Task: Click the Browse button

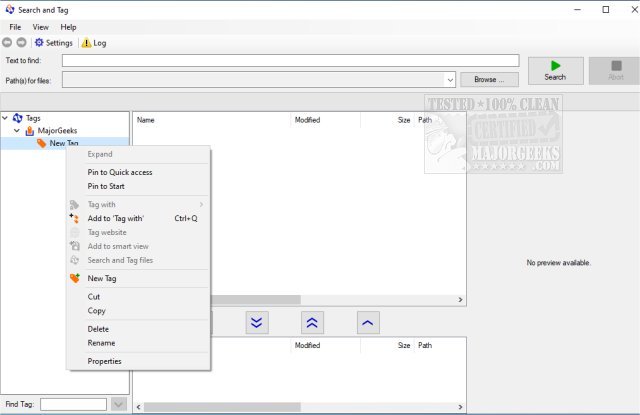Action: [489, 80]
